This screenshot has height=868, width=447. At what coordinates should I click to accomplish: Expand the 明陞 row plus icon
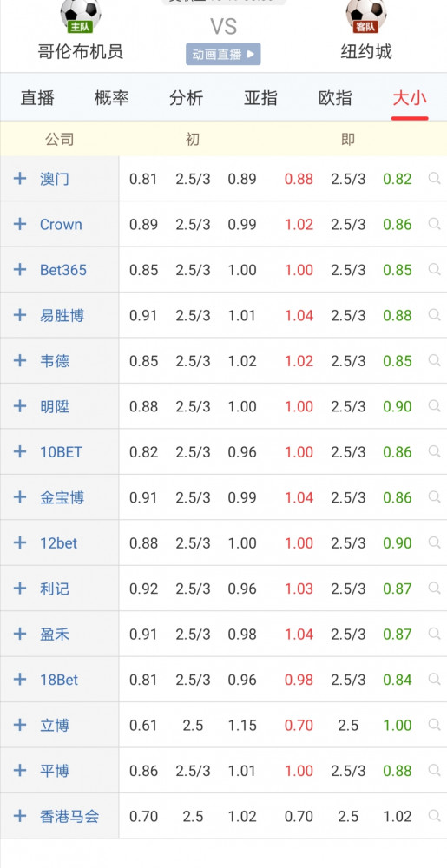tap(20, 405)
